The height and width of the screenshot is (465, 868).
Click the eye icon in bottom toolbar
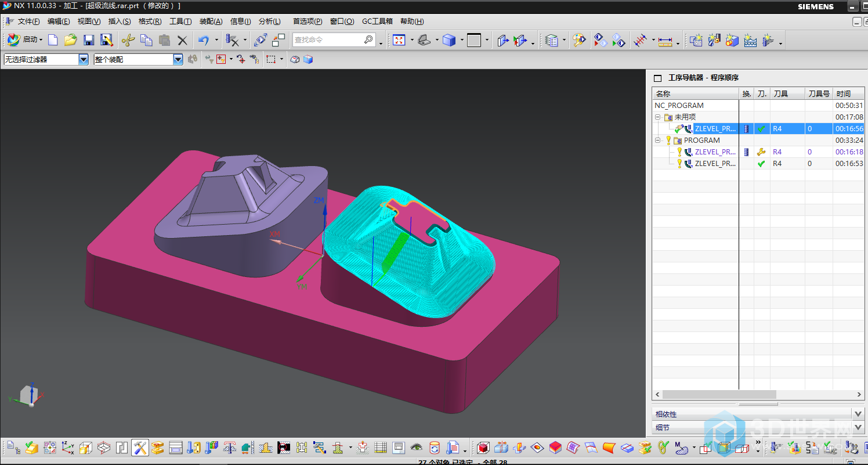[416, 447]
